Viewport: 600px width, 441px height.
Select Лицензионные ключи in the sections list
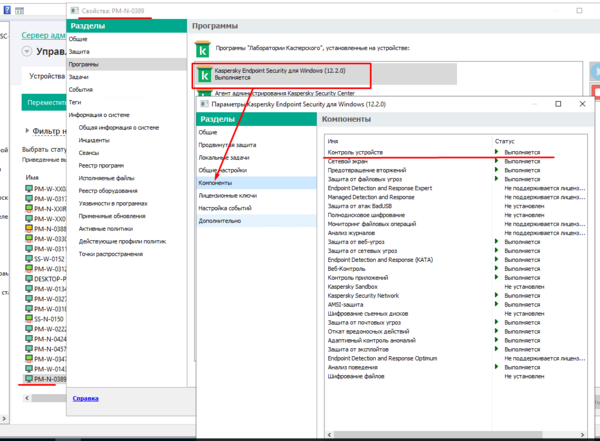pos(227,196)
